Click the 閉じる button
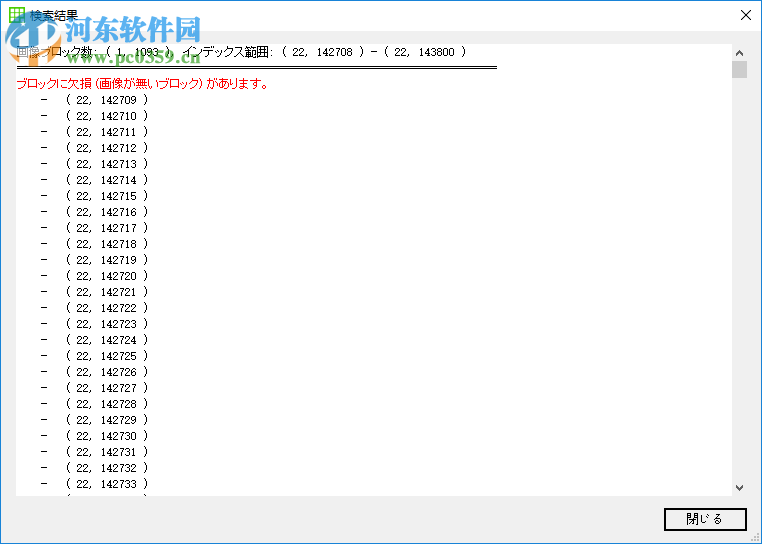The width and height of the screenshot is (762, 544). point(705,519)
